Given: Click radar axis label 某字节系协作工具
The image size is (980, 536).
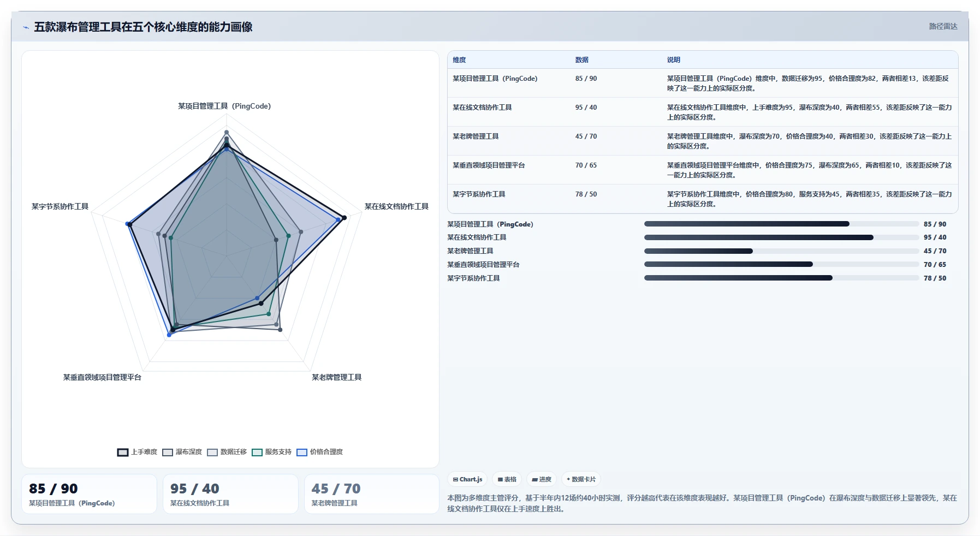Looking at the screenshot, I should pyautogui.click(x=60, y=206).
